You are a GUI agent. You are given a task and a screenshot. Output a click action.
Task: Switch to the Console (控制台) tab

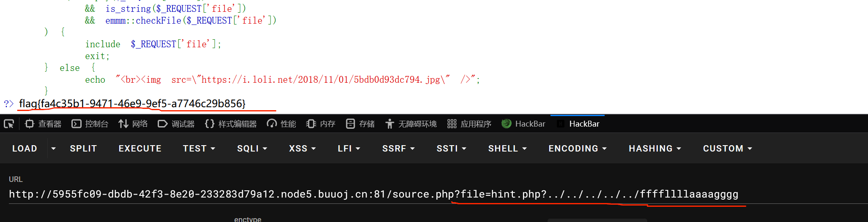pyautogui.click(x=90, y=124)
